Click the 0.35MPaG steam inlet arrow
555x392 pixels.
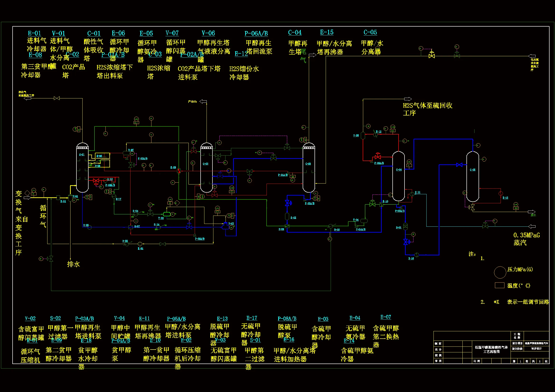click(532, 226)
